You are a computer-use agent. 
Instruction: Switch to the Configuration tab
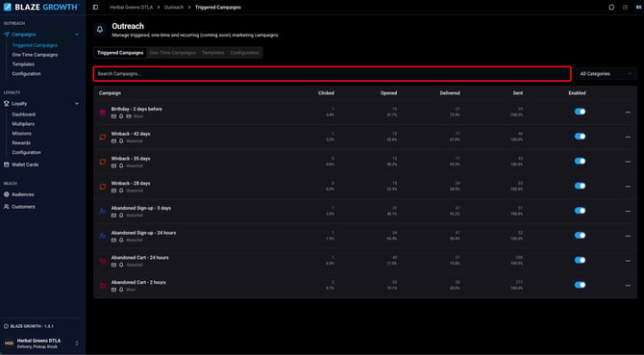click(245, 53)
